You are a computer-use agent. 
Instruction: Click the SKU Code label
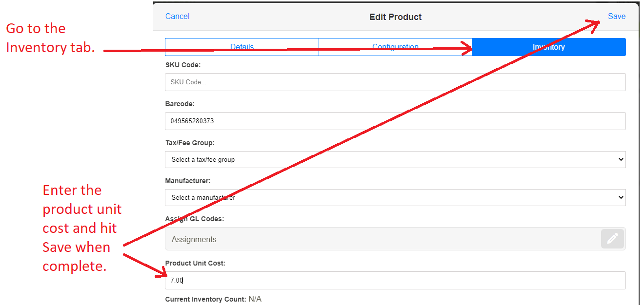click(x=183, y=65)
